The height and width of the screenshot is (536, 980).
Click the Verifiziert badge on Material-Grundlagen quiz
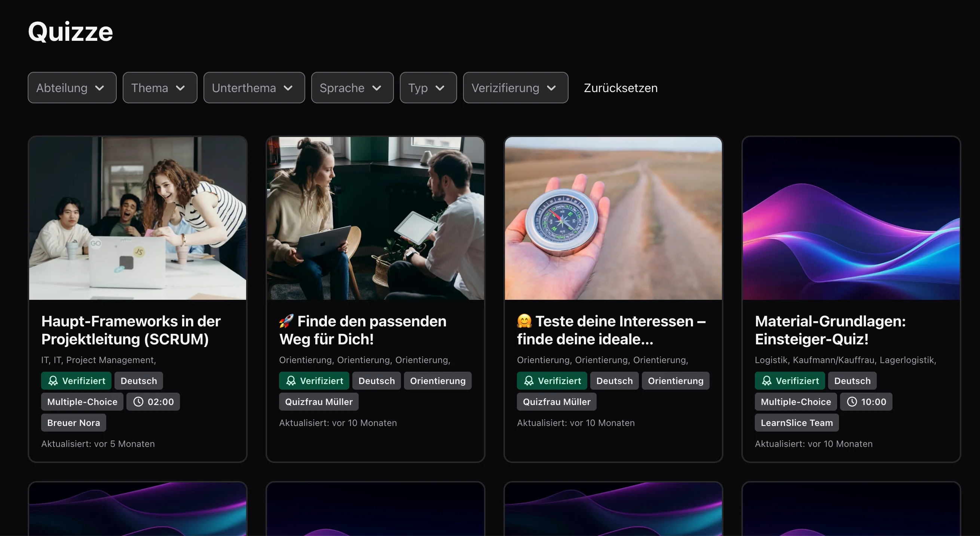[x=789, y=380]
